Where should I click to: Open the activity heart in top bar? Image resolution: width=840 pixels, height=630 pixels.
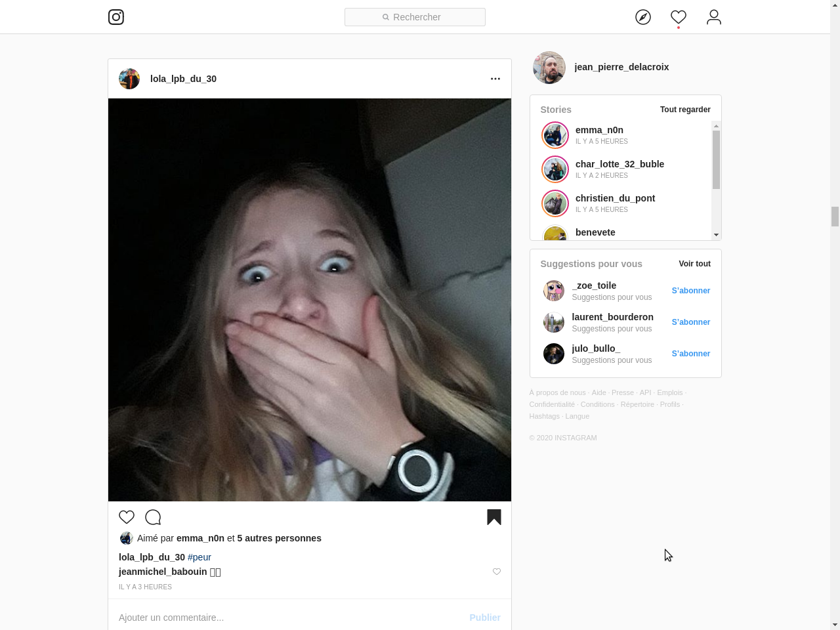[679, 17]
